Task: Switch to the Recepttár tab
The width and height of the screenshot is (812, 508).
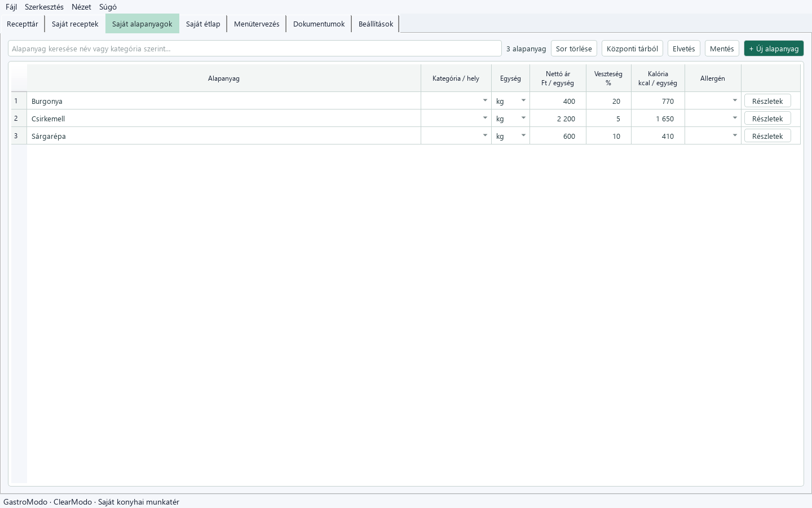Action: (23, 24)
